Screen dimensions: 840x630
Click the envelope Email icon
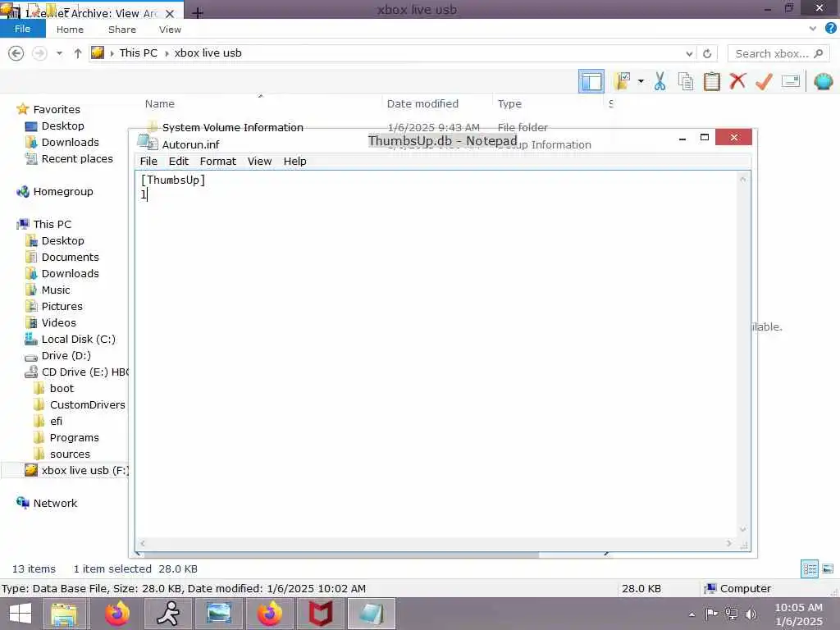click(x=790, y=81)
